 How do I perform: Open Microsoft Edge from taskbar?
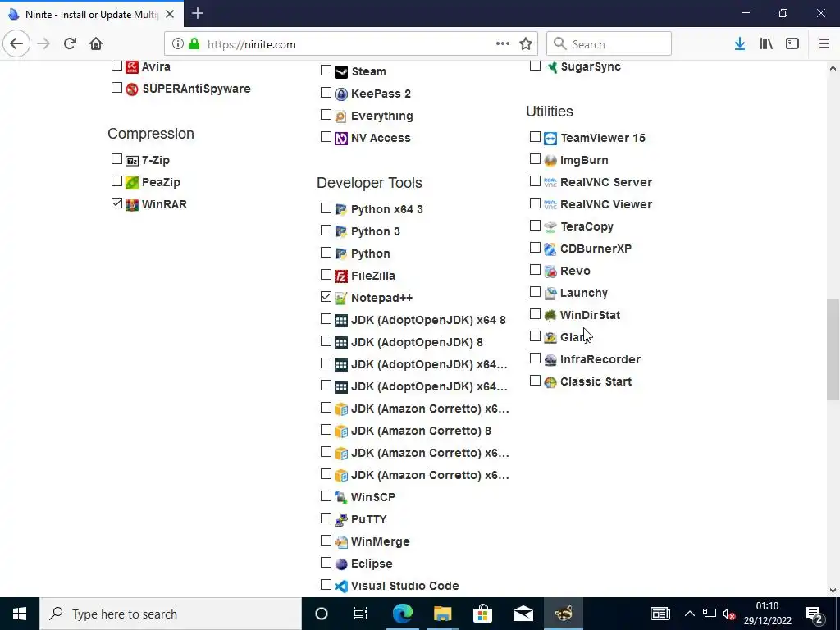coord(402,614)
